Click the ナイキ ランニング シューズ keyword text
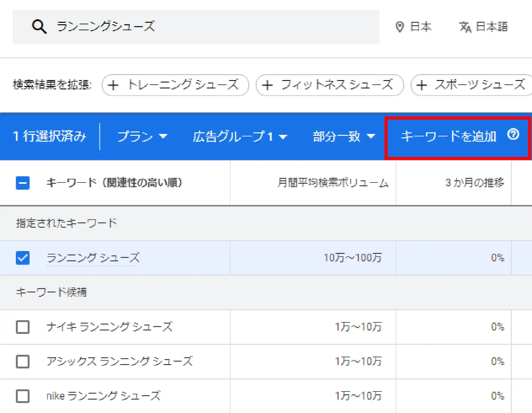The height and width of the screenshot is (413, 532). [x=110, y=327]
